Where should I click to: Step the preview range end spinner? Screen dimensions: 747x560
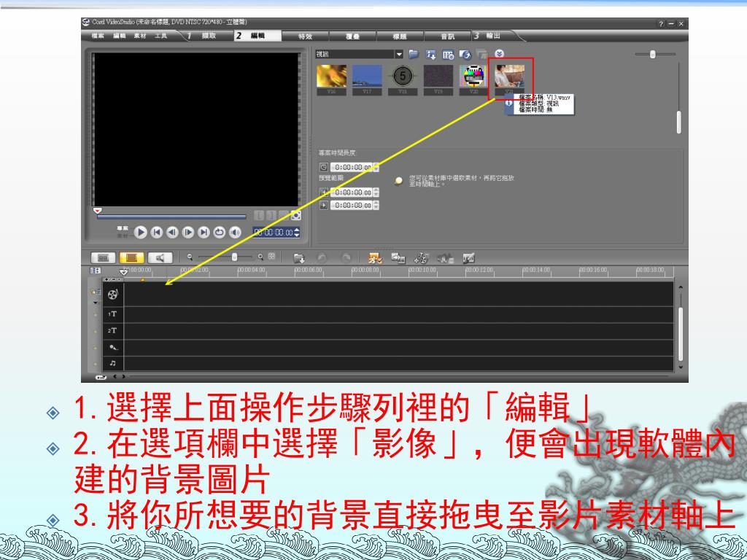point(376,205)
